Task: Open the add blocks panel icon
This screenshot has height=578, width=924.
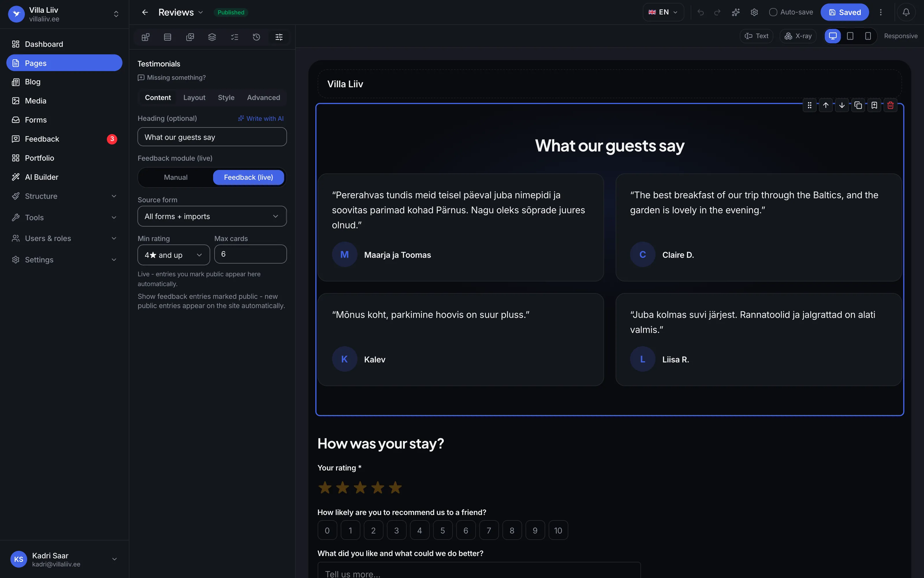Action: coord(146,37)
